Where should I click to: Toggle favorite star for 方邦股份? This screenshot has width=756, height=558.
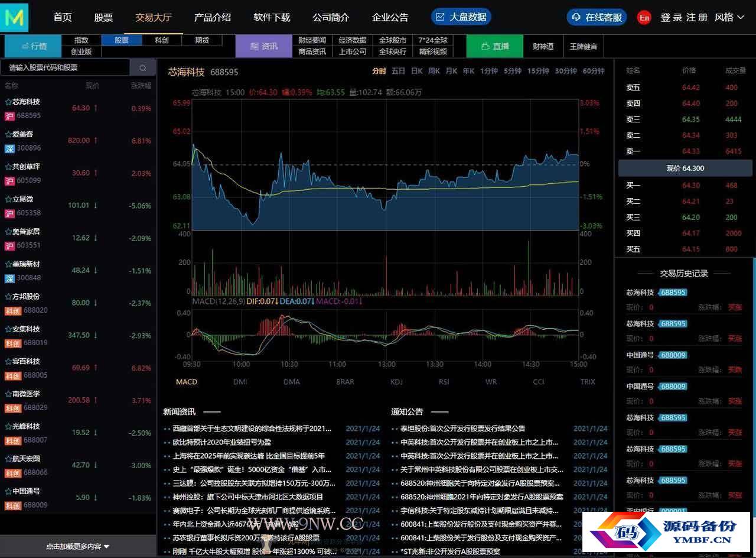coord(8,297)
